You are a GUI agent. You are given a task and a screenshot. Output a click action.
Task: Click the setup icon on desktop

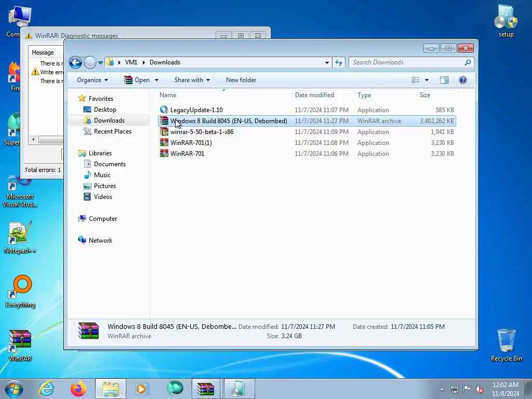click(506, 21)
